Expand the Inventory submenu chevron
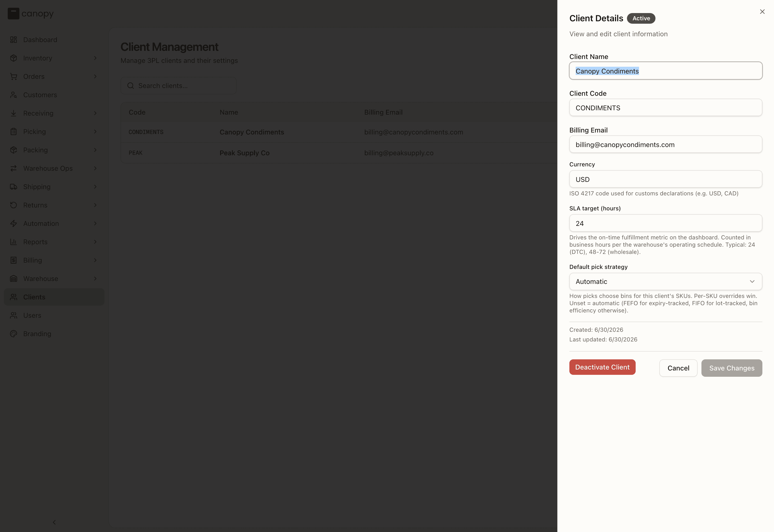The height and width of the screenshot is (532, 774). click(95, 58)
